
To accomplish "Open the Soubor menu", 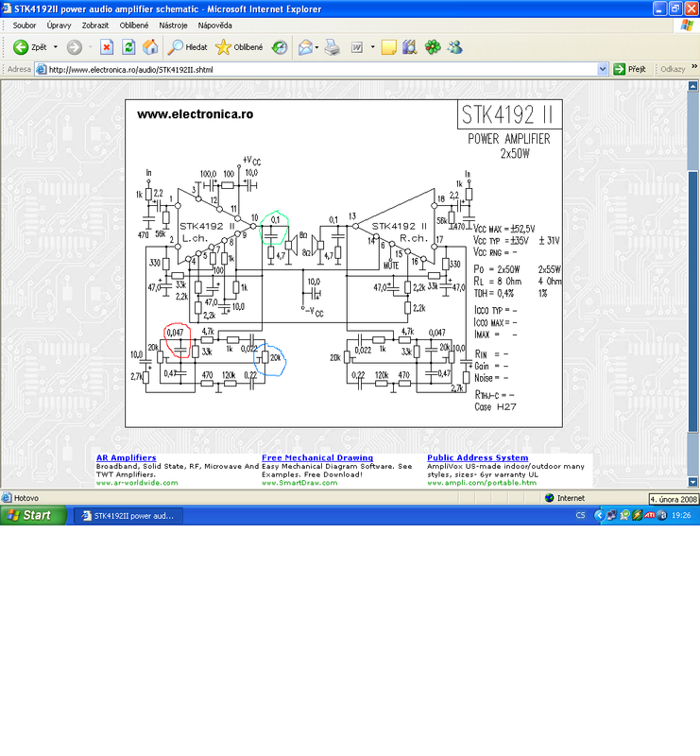I will 25,26.
